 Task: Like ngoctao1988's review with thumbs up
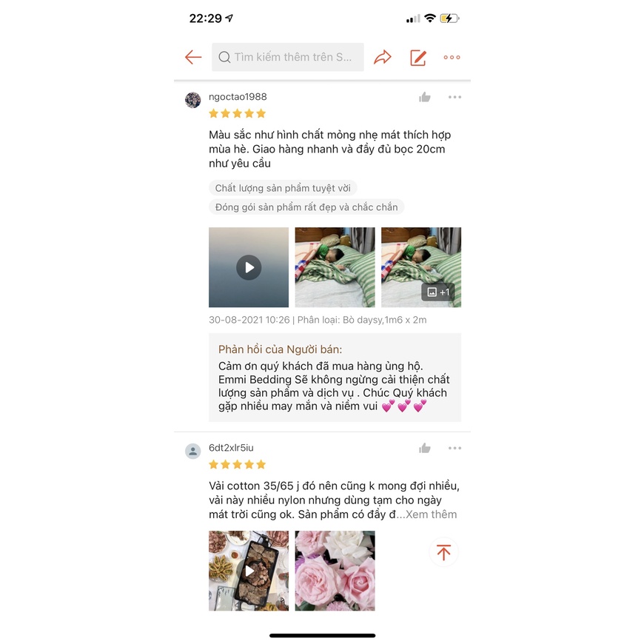(425, 97)
